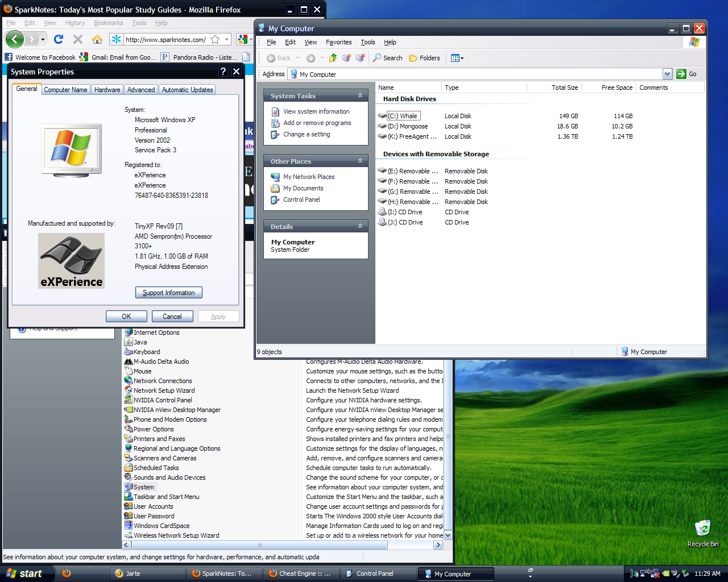Viewport: 728px width, 582px height.
Task: Click the Firefox home icon
Action: point(97,39)
